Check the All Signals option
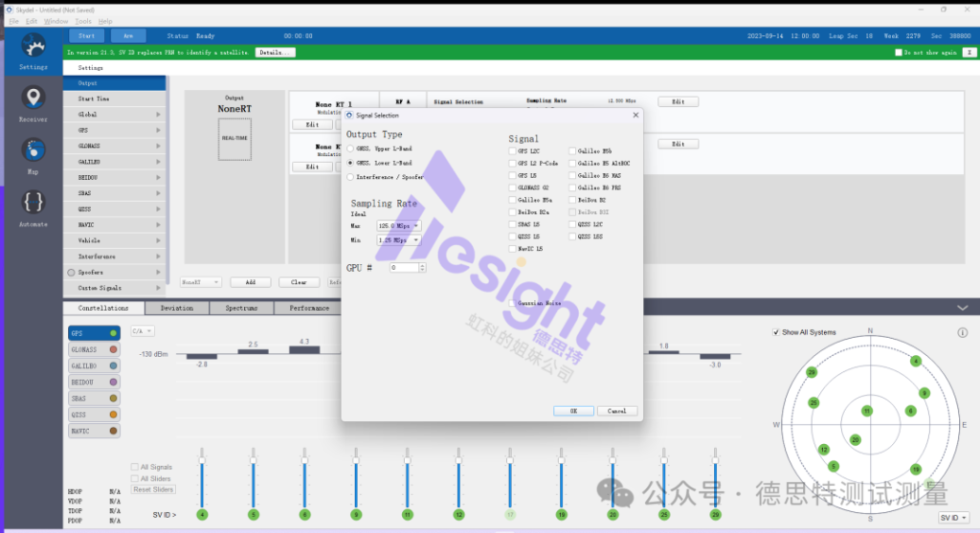The height and width of the screenshot is (533, 980). point(134,467)
